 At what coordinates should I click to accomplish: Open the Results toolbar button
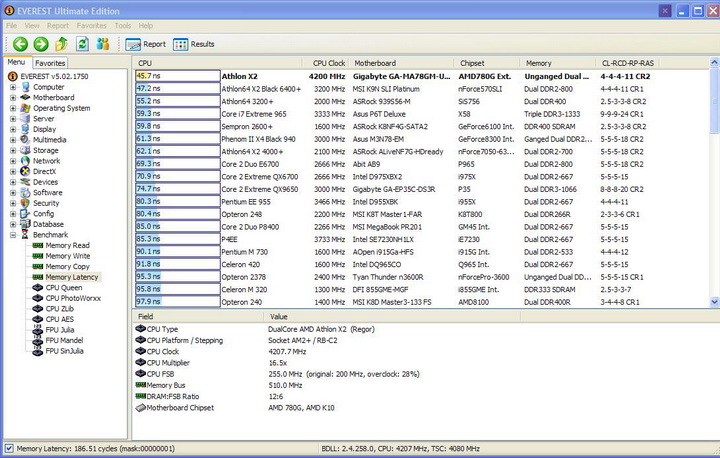194,44
